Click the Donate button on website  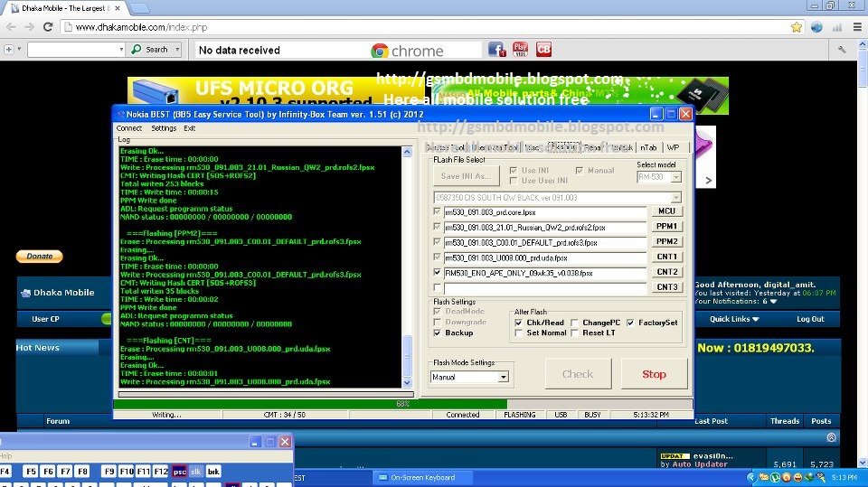pyautogui.click(x=39, y=257)
